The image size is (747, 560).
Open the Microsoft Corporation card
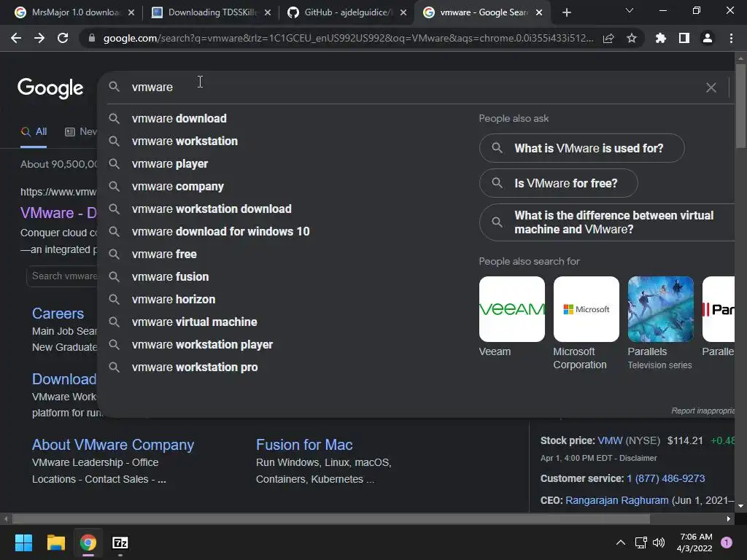pyautogui.click(x=586, y=323)
